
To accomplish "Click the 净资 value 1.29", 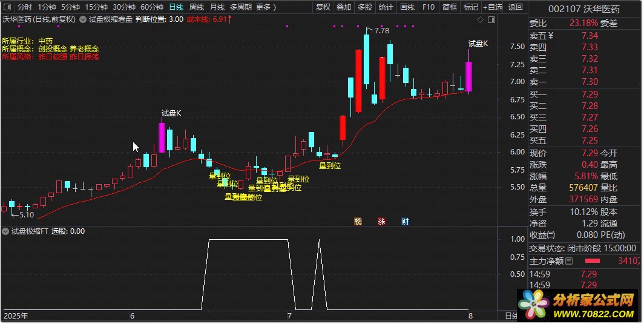I will tap(590, 223).
